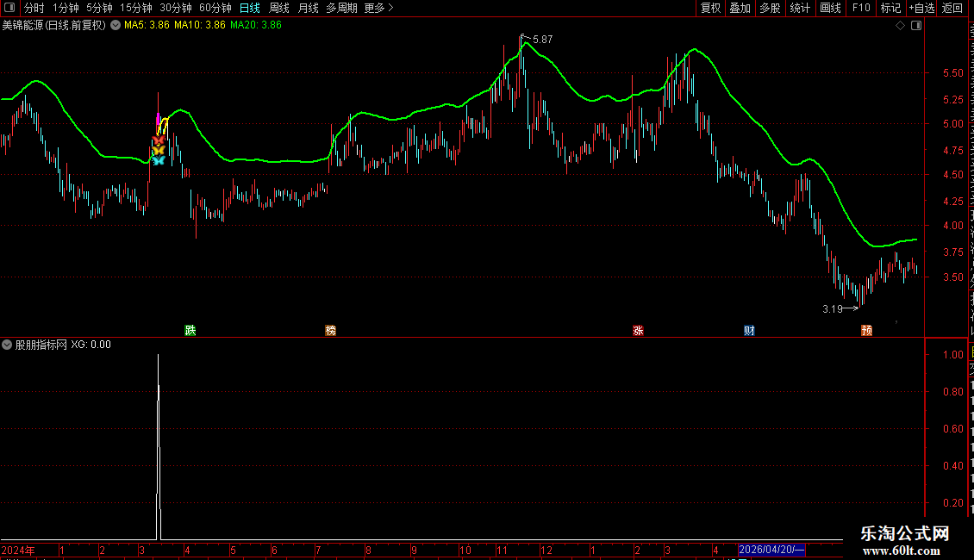
Task: Click the MA10: 3.86 label
Action: click(x=199, y=25)
